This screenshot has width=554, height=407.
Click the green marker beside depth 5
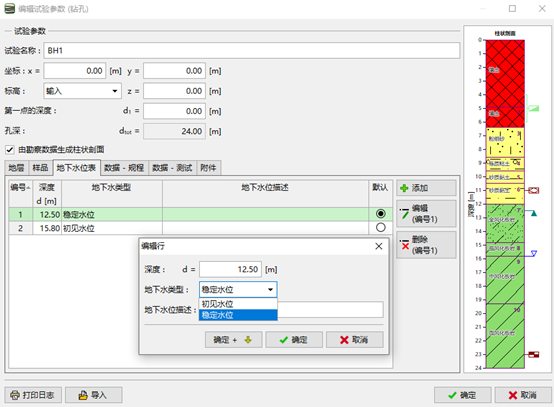534,108
